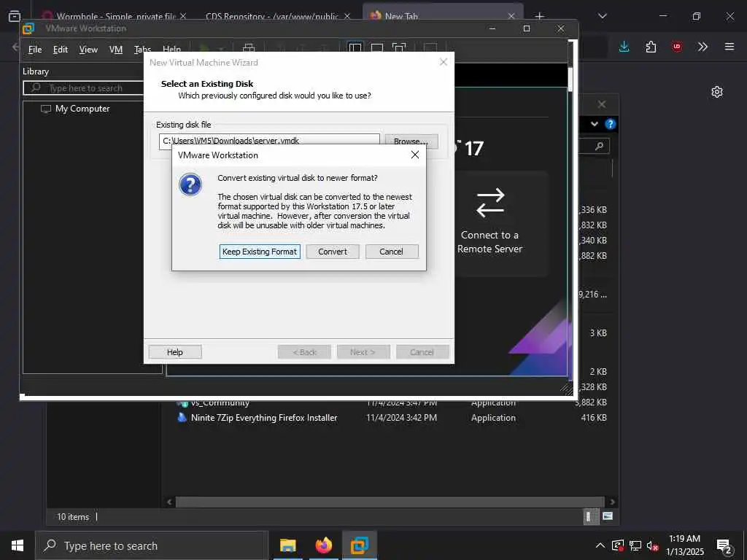Open the VMware File menu

click(x=35, y=50)
